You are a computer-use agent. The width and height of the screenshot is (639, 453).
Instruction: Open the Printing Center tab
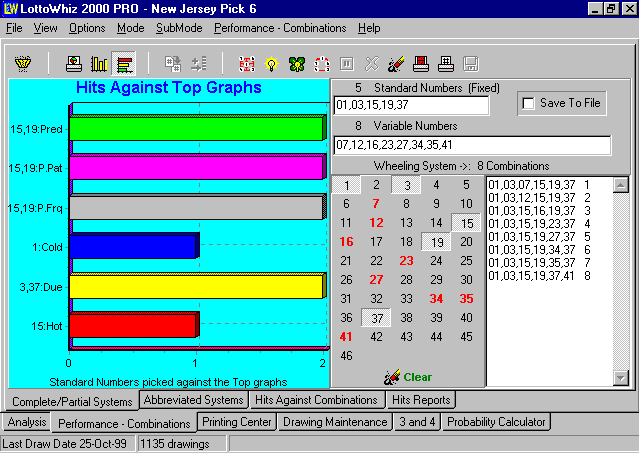pos(237,422)
